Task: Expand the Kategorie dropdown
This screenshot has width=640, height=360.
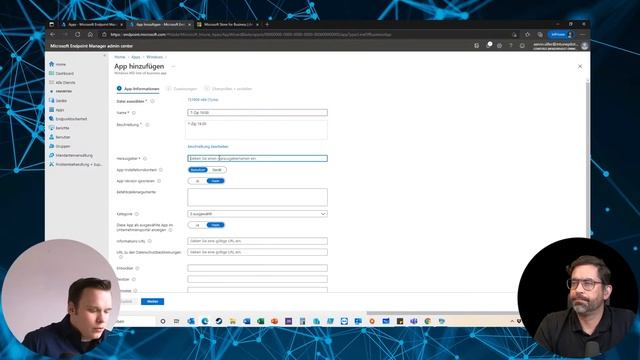Action: pos(257,214)
